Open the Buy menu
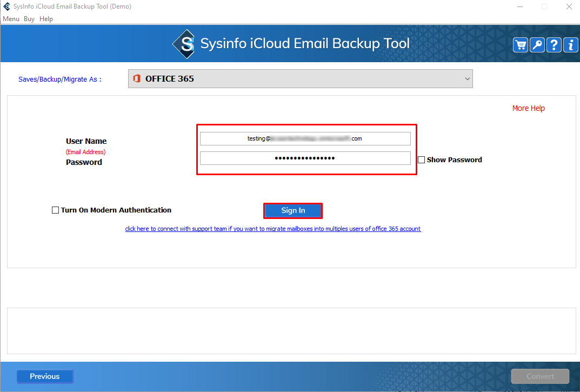Screen dimensions: 580x392 (x=29, y=19)
